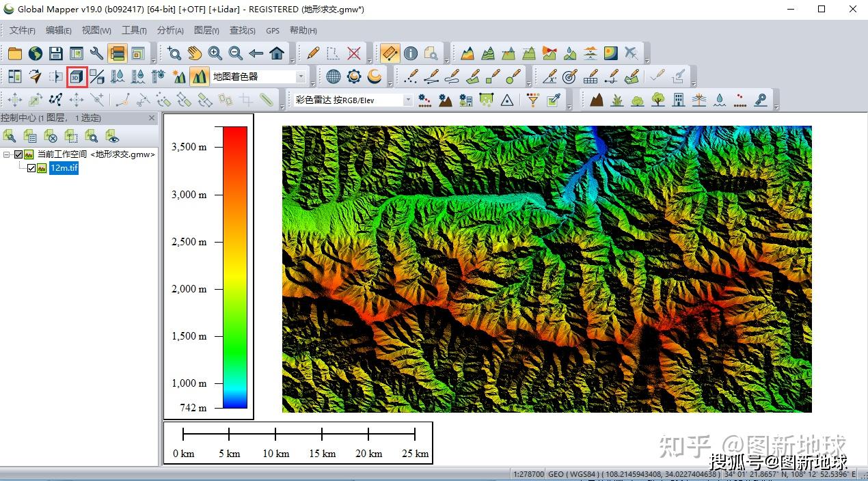
Task: Open the 地图着色器 shader dropdown
Action: click(x=300, y=77)
